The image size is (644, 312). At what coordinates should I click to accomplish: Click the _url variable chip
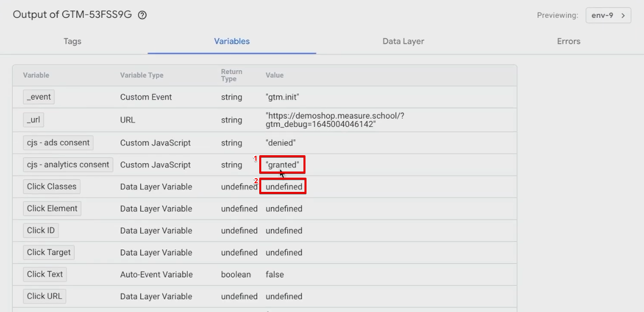coord(34,120)
